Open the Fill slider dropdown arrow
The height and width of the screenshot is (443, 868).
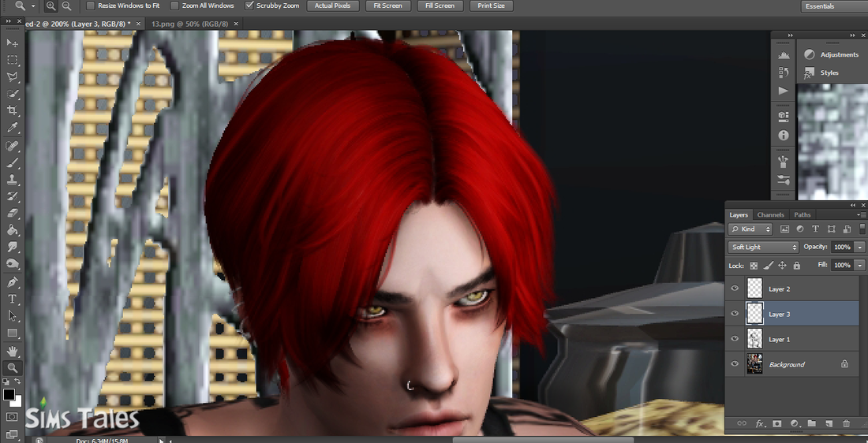pos(859,266)
